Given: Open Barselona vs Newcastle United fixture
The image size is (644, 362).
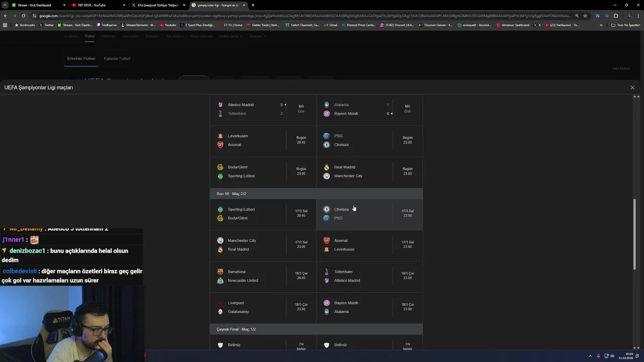Looking at the screenshot, I should (263, 276).
